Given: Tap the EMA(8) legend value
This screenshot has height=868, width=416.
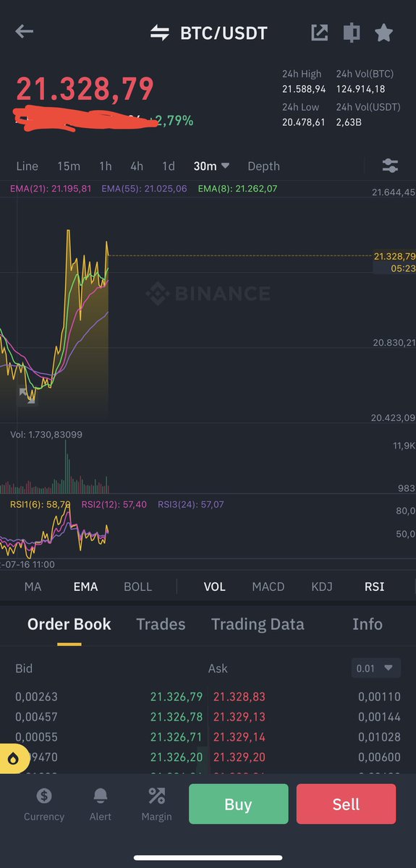Looking at the screenshot, I should [237, 189].
